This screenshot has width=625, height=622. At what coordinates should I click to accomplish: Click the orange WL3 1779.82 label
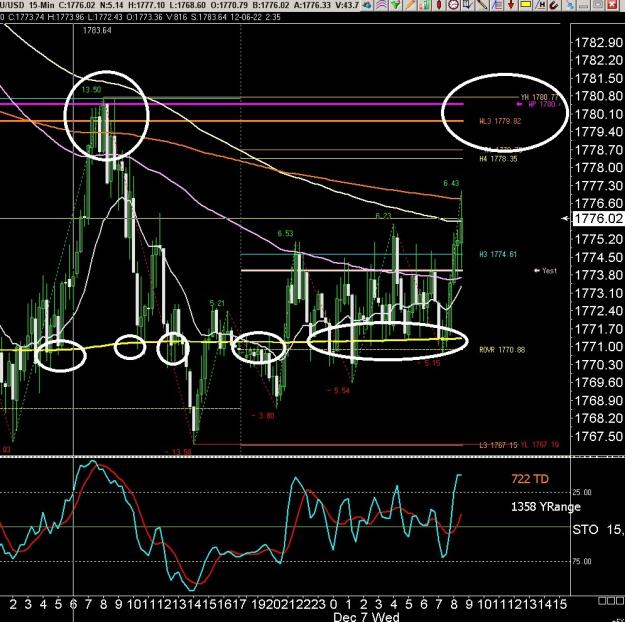tap(500, 121)
